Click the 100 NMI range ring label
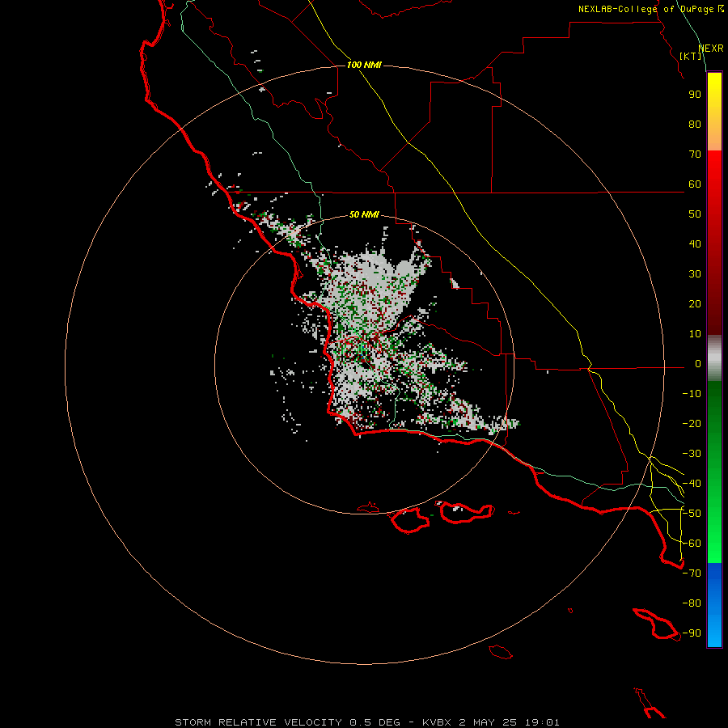Image resolution: width=728 pixels, height=728 pixels. click(364, 65)
